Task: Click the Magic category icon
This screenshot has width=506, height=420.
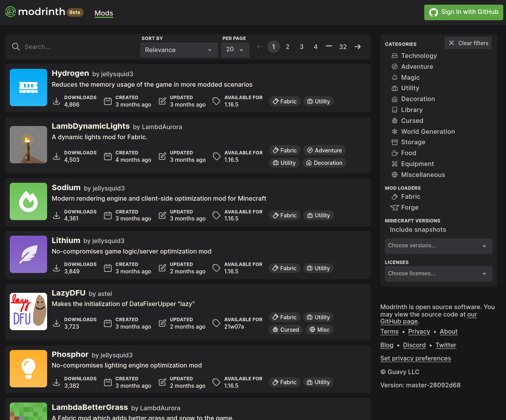Action: (395, 77)
